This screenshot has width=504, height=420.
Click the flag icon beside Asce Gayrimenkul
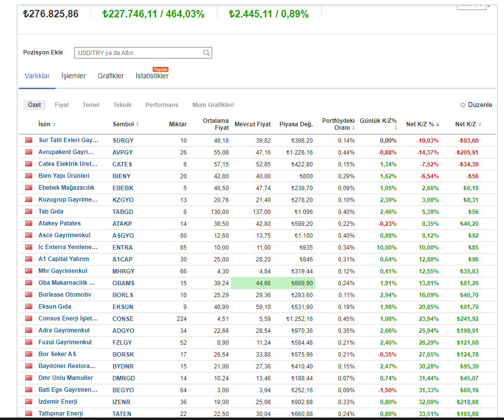29,235
